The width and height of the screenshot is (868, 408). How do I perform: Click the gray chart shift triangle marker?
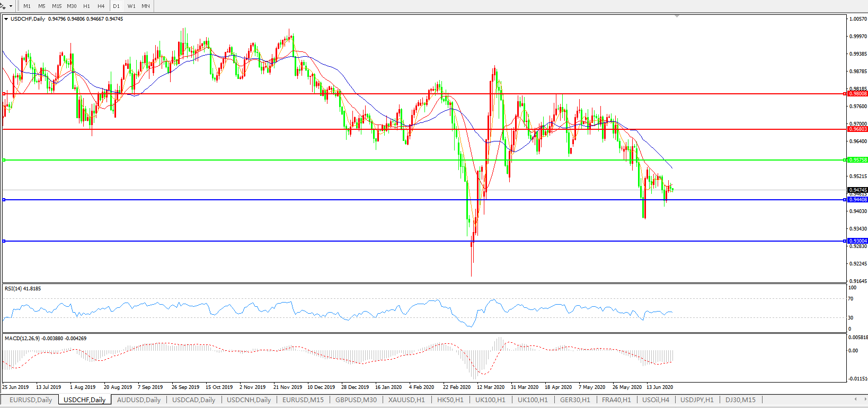click(x=677, y=16)
